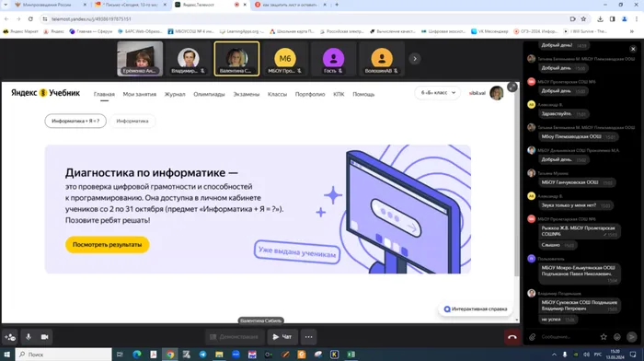
Task: Click the Посмотреть результаты button
Action: [108, 245]
